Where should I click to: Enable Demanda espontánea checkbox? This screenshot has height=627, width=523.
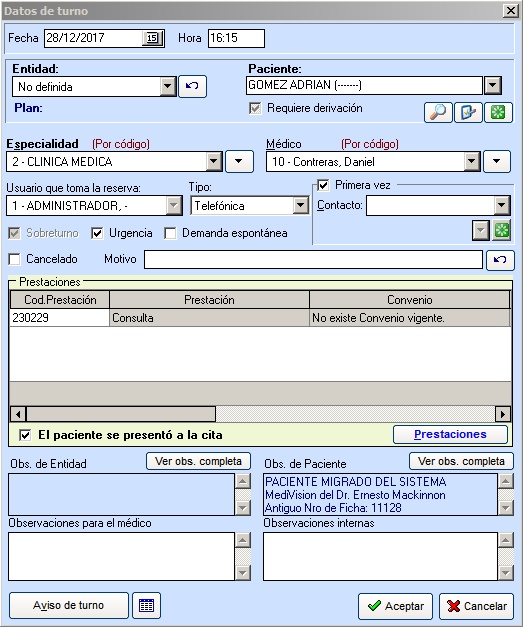tap(170, 233)
